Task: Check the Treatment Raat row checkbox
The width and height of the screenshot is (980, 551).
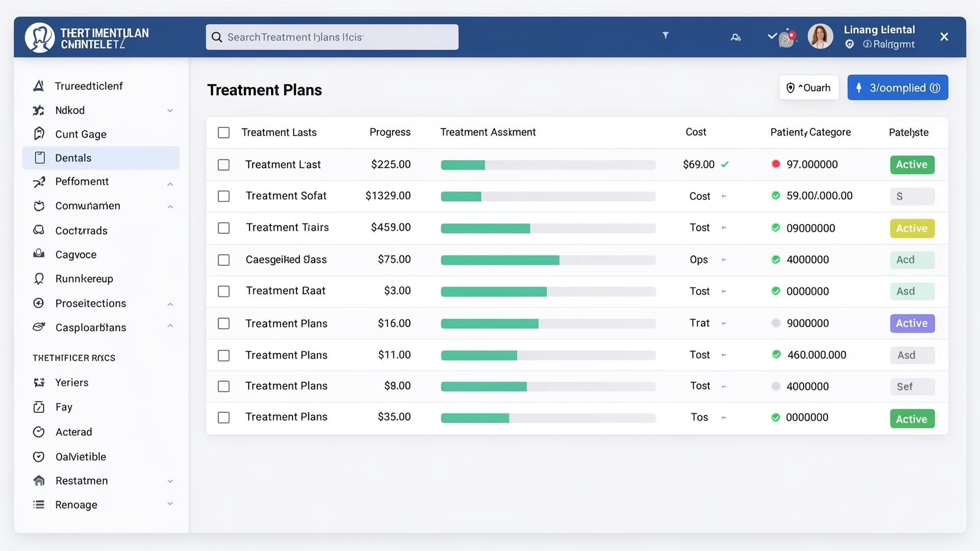Action: (x=224, y=291)
